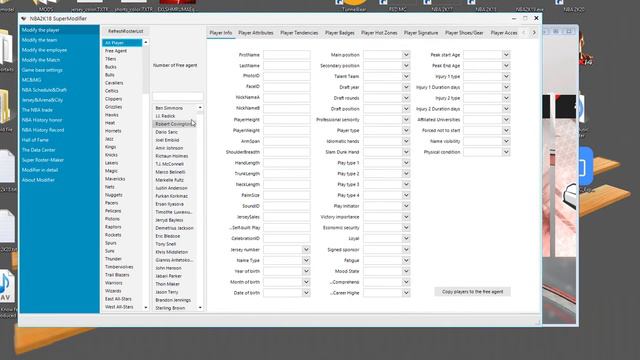This screenshot has height=360, width=640.
Task: Click team list scroll up arrow
Action: point(146,42)
